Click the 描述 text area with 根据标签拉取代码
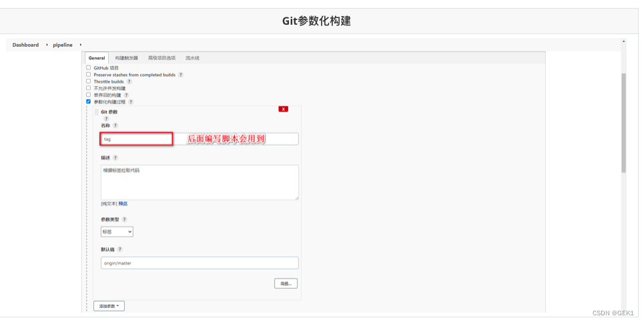 [200, 182]
